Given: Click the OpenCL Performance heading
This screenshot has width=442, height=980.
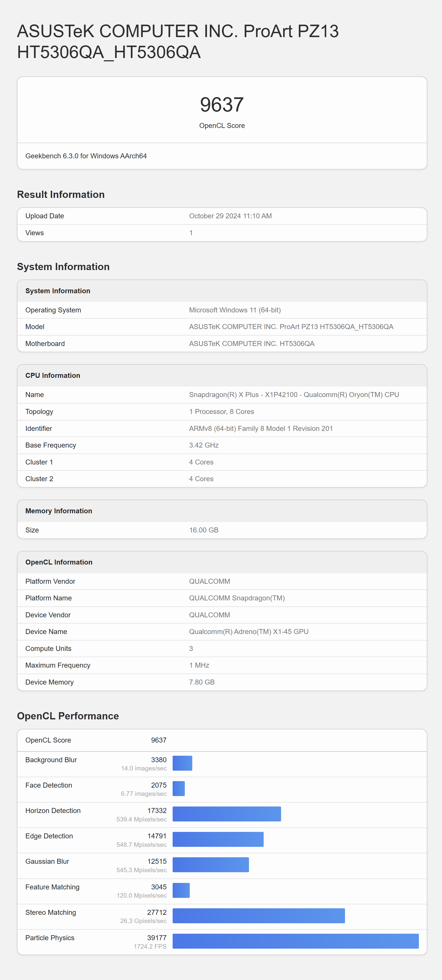Looking at the screenshot, I should click(x=68, y=716).
